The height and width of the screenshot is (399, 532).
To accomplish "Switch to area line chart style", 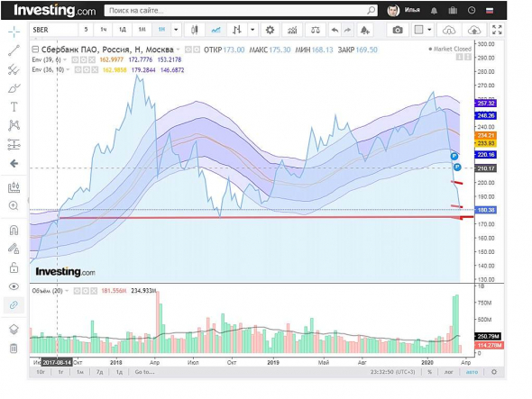I will 216,30.
